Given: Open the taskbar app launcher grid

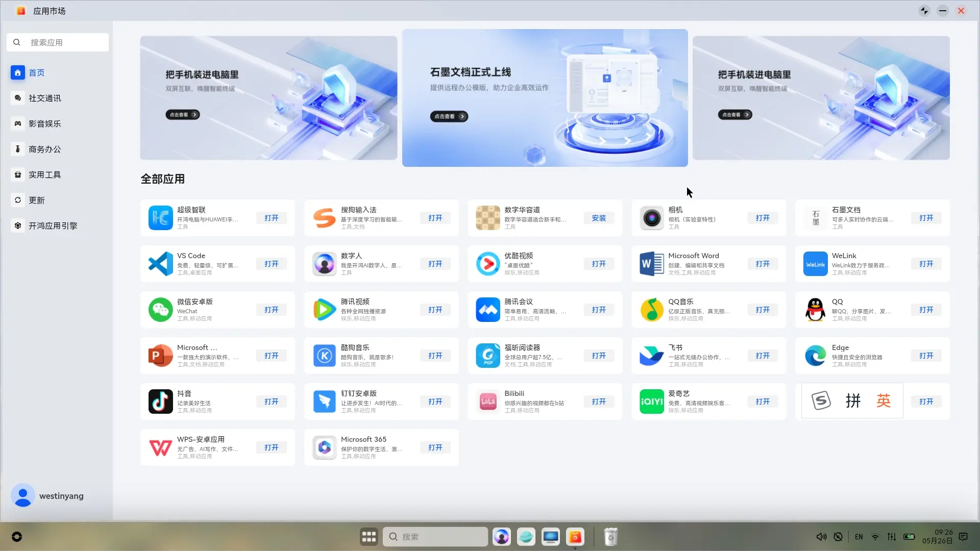Looking at the screenshot, I should click(x=369, y=537).
